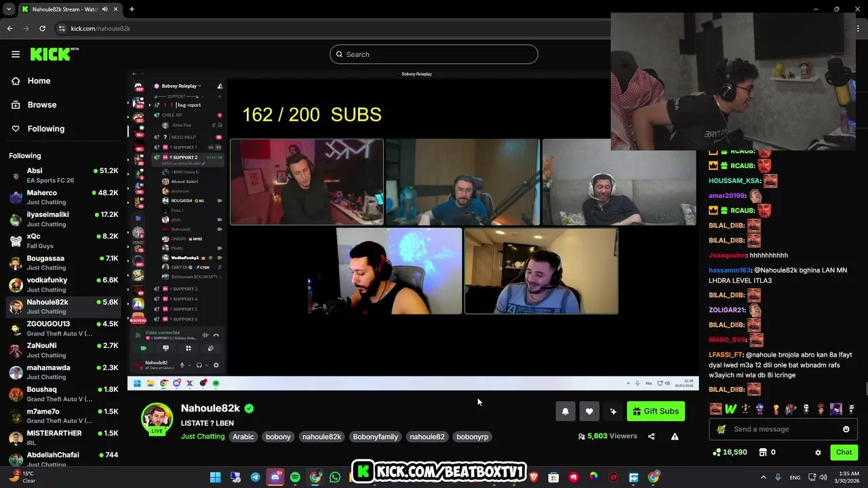The width and height of the screenshot is (868, 488).
Task: Open xQc channel in the sidebar
Action: 64,241
